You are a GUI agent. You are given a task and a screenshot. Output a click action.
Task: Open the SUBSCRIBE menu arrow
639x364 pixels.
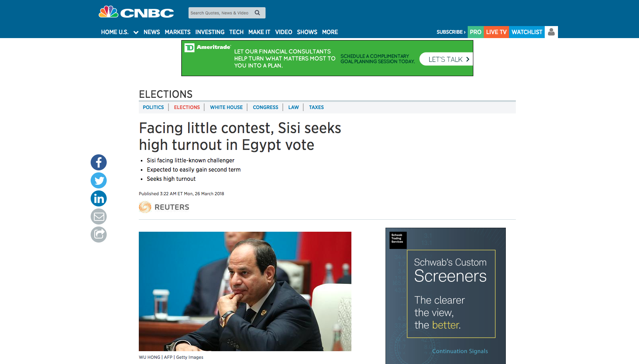tap(451, 32)
